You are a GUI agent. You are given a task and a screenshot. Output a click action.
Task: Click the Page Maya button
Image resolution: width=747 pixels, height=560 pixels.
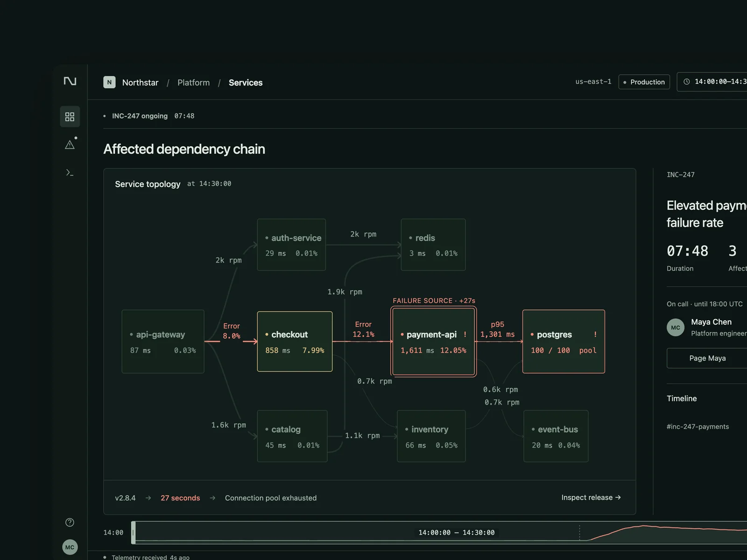pyautogui.click(x=707, y=358)
